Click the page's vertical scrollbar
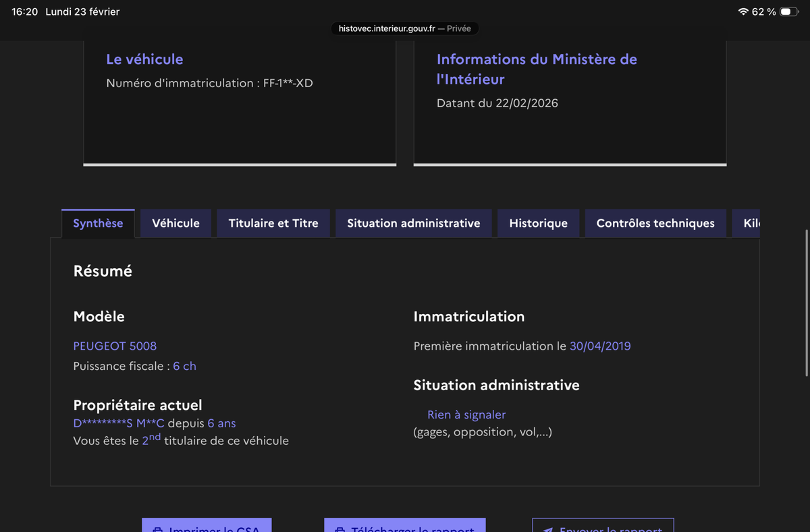The image size is (810, 532). pos(807,304)
